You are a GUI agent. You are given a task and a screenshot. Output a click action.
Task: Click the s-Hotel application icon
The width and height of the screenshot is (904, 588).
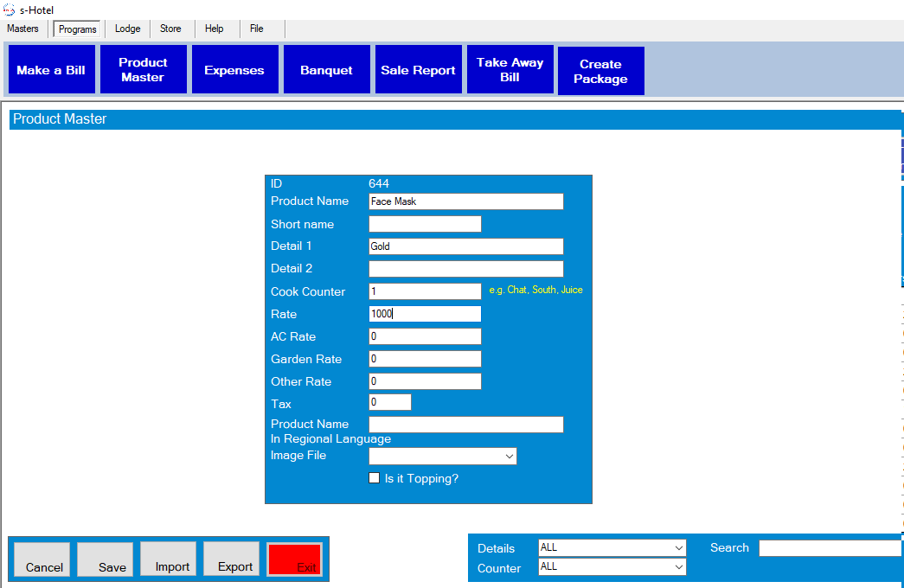point(10,10)
